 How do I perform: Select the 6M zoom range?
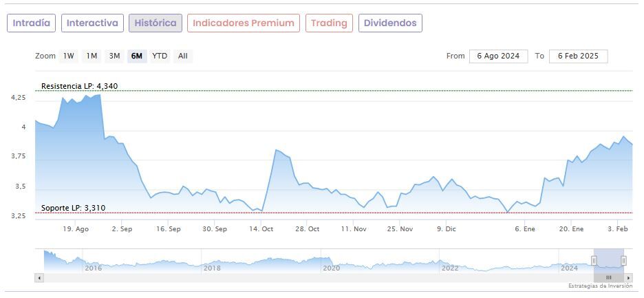coord(137,56)
